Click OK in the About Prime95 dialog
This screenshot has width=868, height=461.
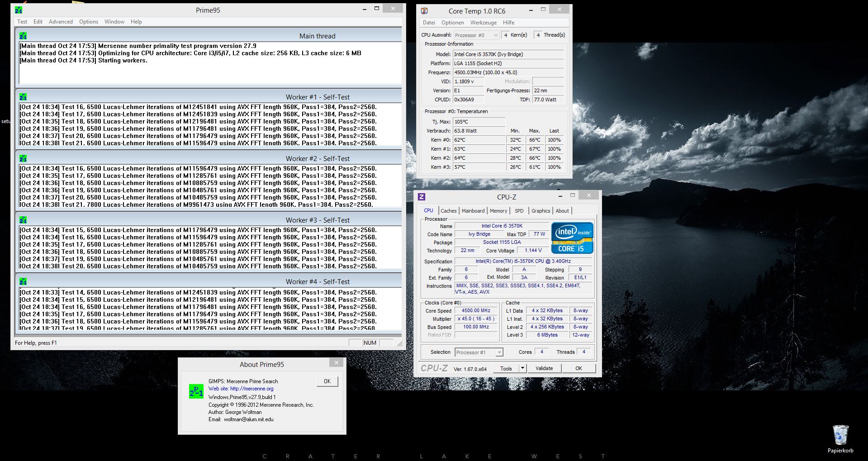(x=327, y=381)
